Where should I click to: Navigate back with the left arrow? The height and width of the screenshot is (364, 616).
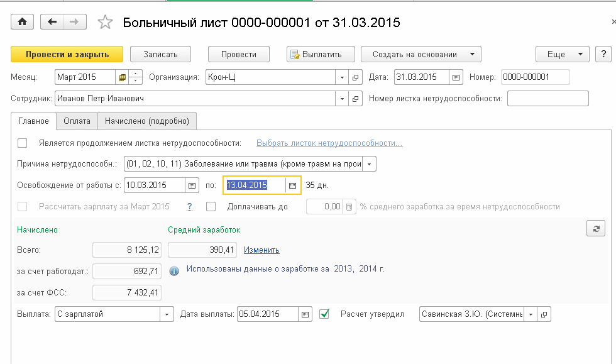52,22
